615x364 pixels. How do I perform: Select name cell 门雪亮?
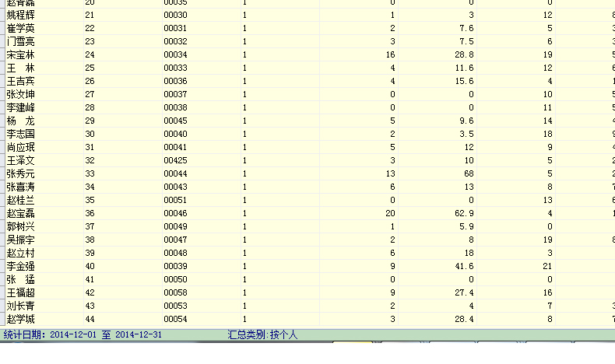20,41
